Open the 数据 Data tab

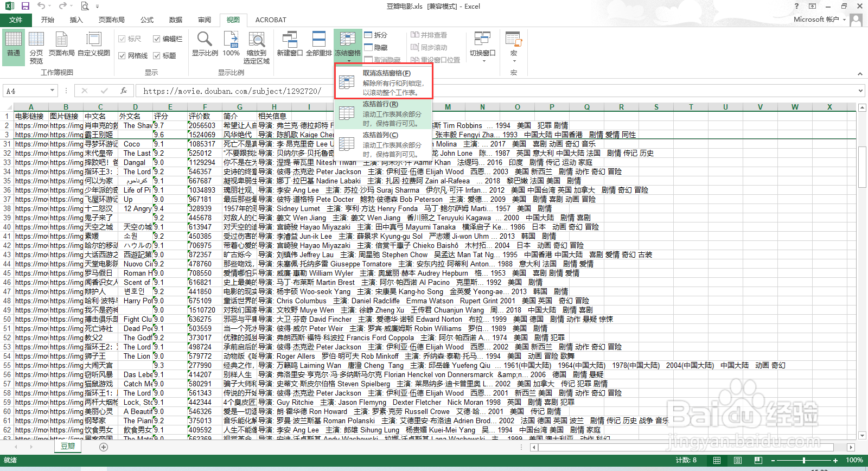tap(176, 20)
